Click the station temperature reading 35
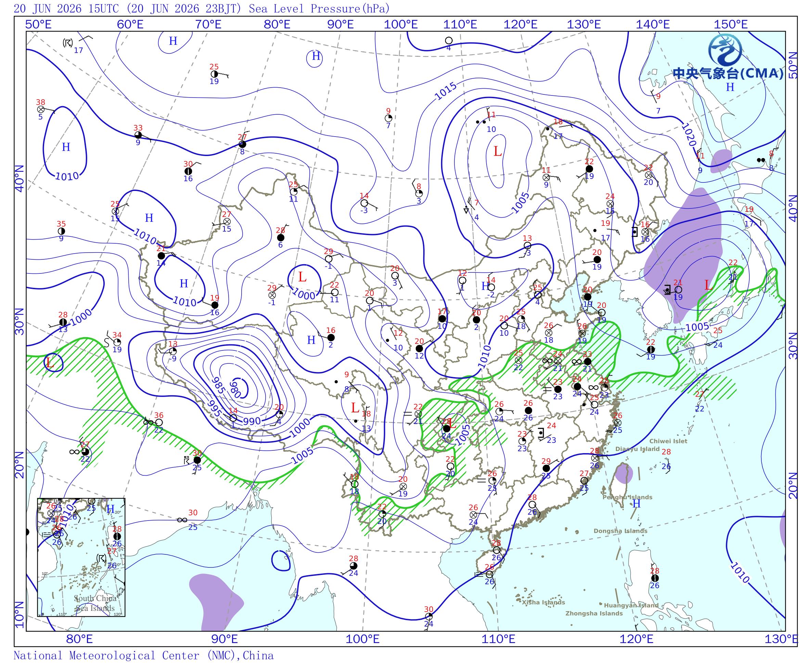812x667 pixels. tap(61, 224)
